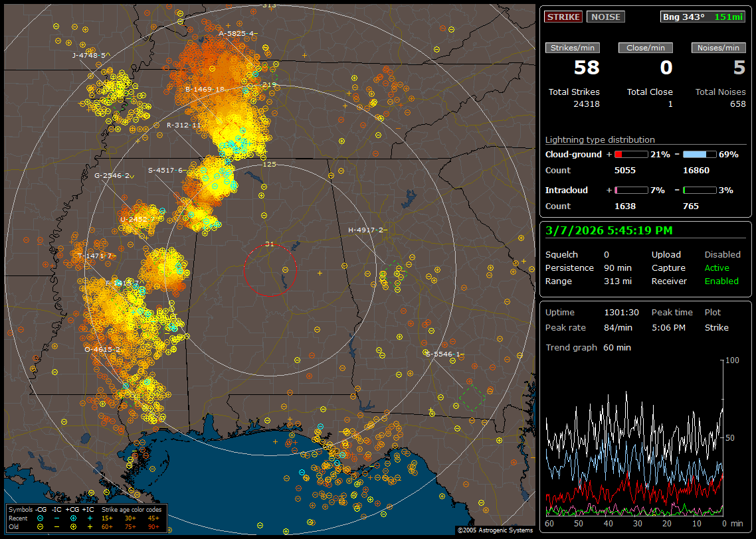This screenshot has height=539, width=756.
Task: Select the O-4615-2 storm cell label
Action: [102, 349]
